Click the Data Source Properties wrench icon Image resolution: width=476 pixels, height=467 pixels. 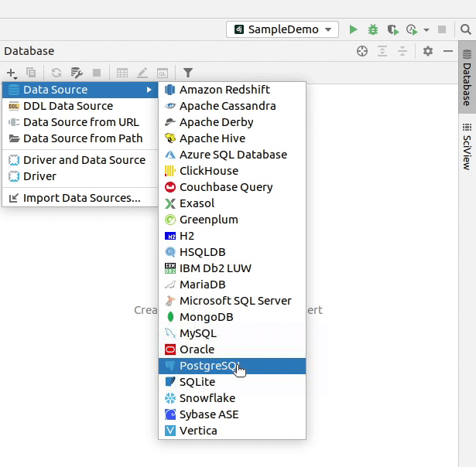click(77, 73)
